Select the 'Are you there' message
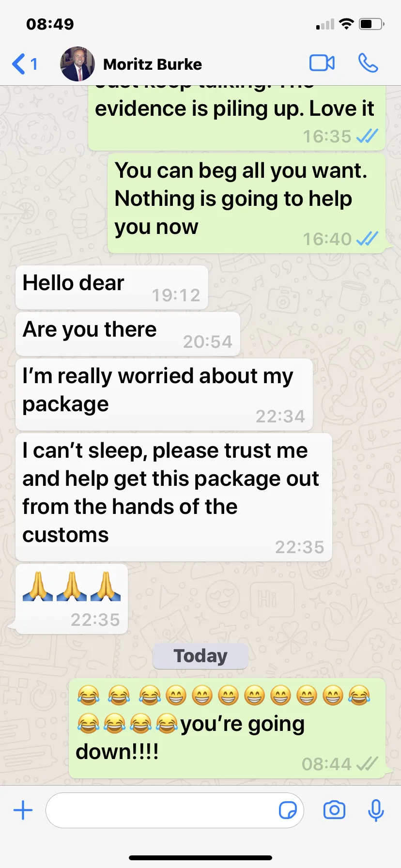The height and width of the screenshot is (868, 401). [128, 334]
